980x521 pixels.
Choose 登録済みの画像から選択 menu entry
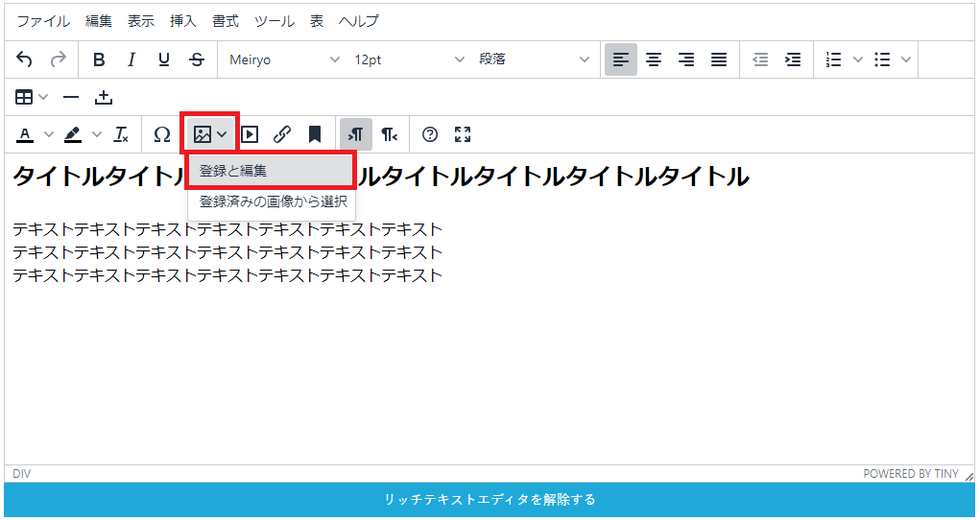click(x=272, y=201)
